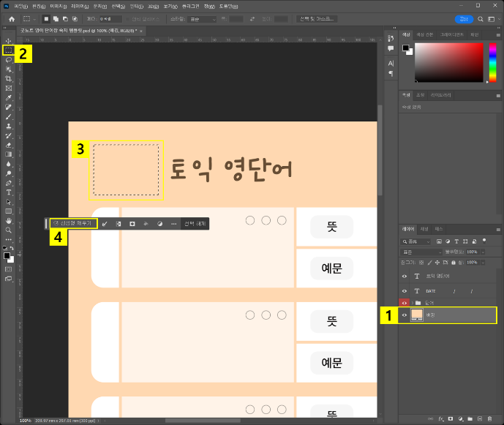The height and width of the screenshot is (425, 504).
Task: Switch to the 채널 (Channels) tab
Action: point(424,229)
